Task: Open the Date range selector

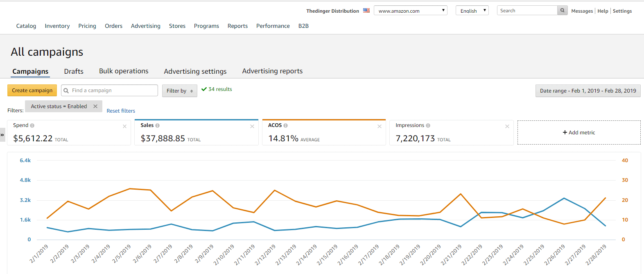Action: [588, 91]
